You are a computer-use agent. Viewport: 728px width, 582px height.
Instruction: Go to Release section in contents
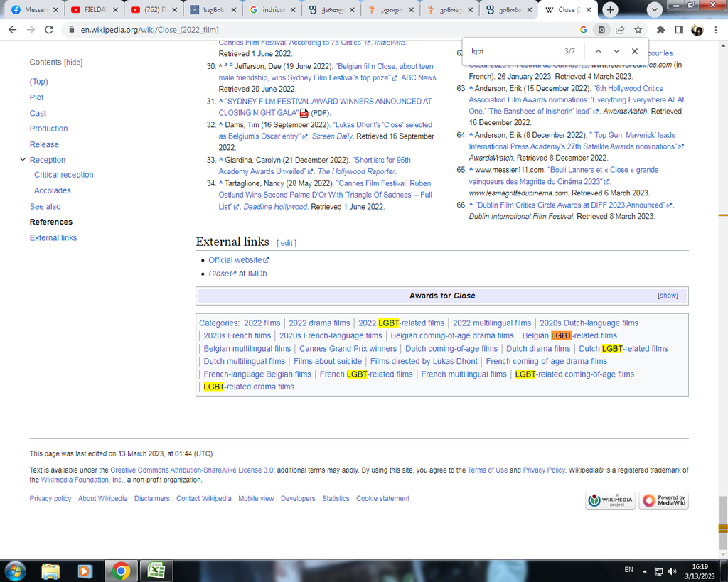tap(44, 144)
